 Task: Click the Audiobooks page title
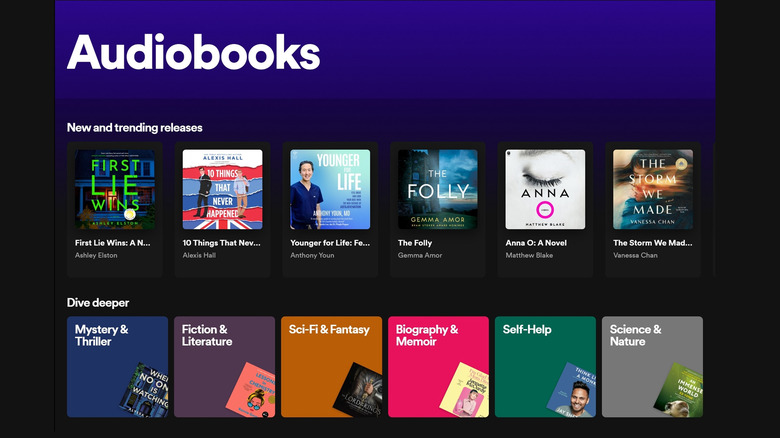point(194,52)
